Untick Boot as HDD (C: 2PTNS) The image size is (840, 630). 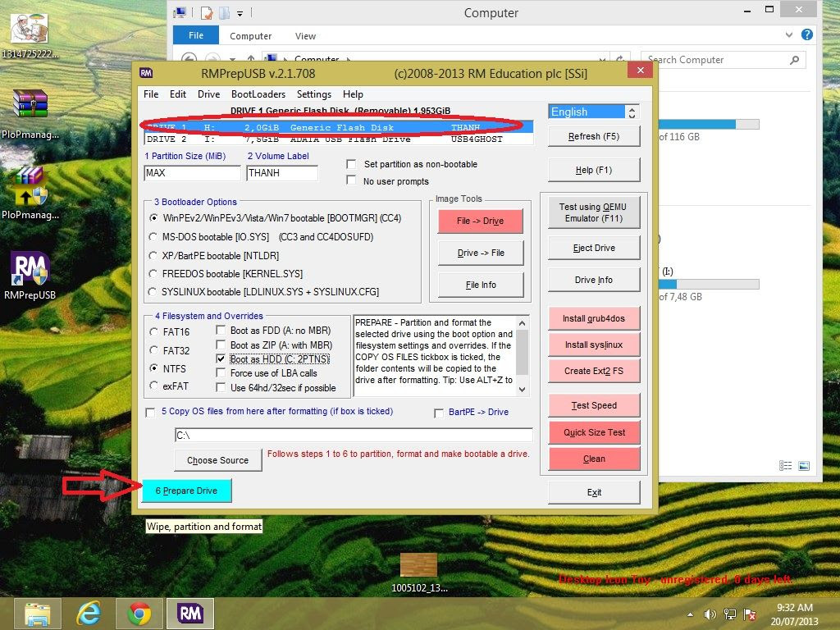pyautogui.click(x=221, y=358)
